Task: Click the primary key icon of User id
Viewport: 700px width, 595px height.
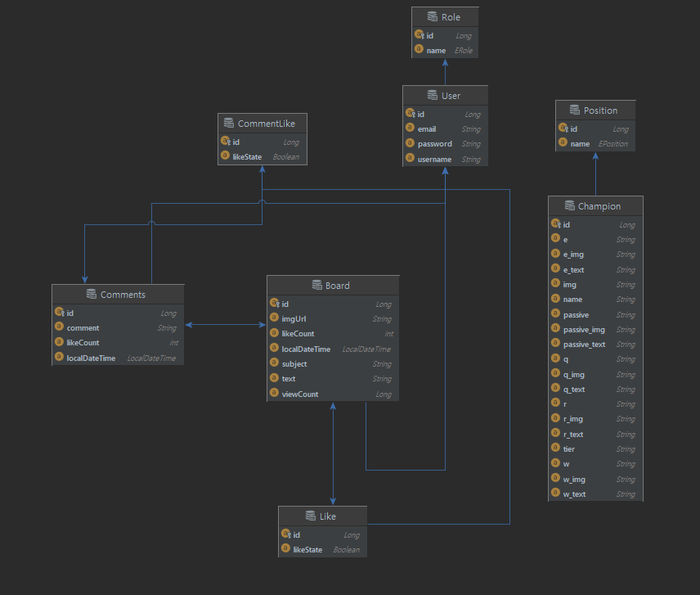Action: coord(411,113)
